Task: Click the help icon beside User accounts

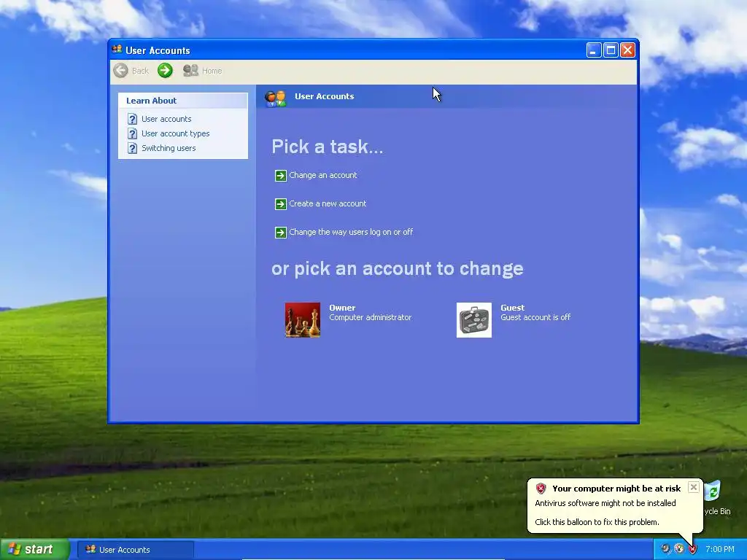Action: (133, 119)
